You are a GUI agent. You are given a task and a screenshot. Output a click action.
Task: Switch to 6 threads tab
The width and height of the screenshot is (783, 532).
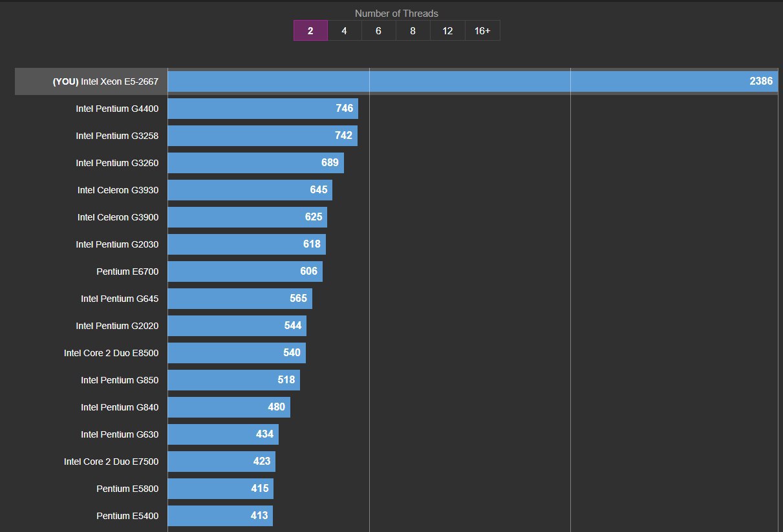tap(379, 30)
